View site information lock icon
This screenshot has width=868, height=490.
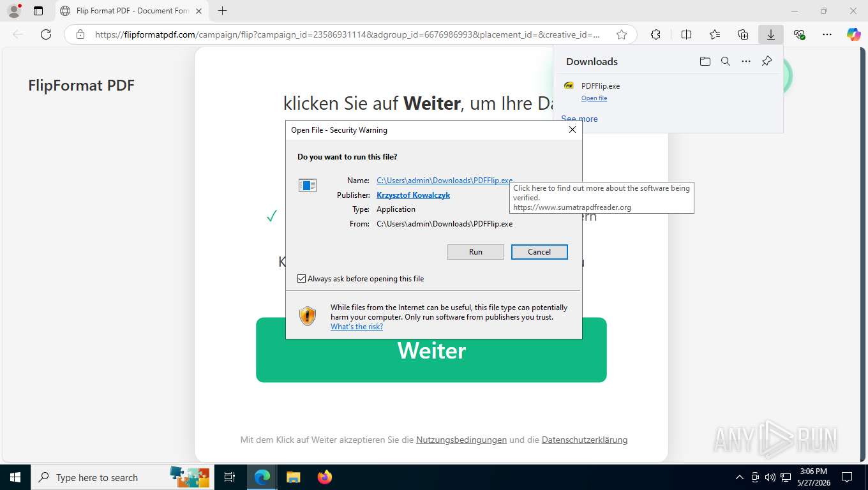pyautogui.click(x=80, y=34)
